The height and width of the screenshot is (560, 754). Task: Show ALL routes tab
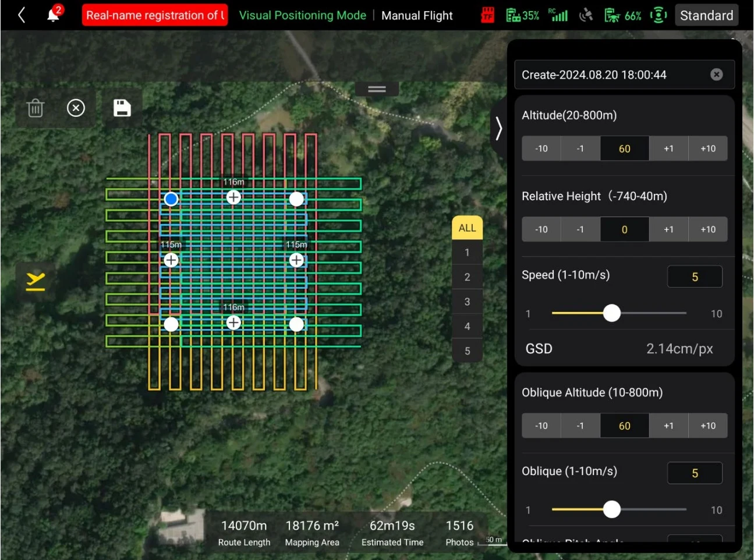point(467,228)
